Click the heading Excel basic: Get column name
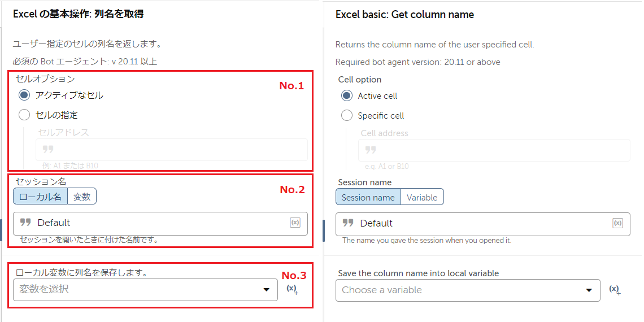 click(x=404, y=15)
